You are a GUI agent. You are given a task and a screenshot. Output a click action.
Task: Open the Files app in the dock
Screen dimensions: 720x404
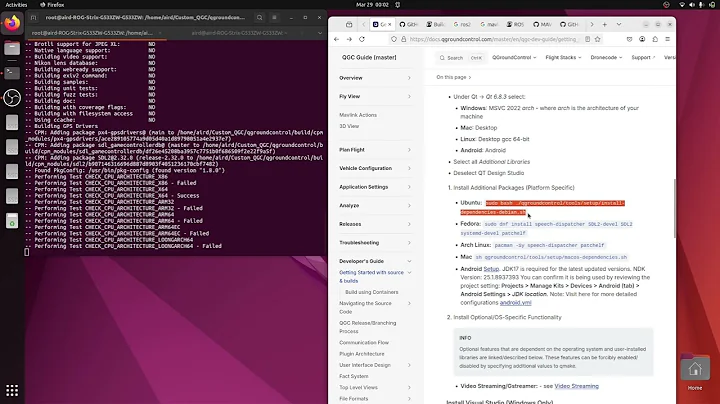point(12,48)
